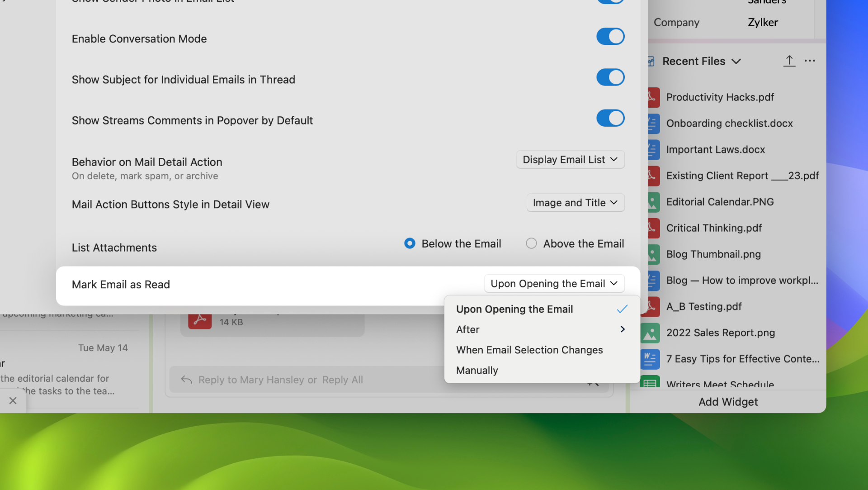
Task: Click the Reply All link
Action: 342,380
